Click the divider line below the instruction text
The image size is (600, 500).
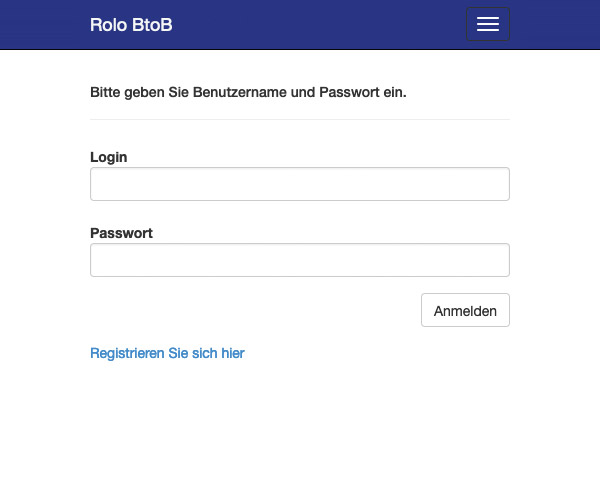[300, 119]
